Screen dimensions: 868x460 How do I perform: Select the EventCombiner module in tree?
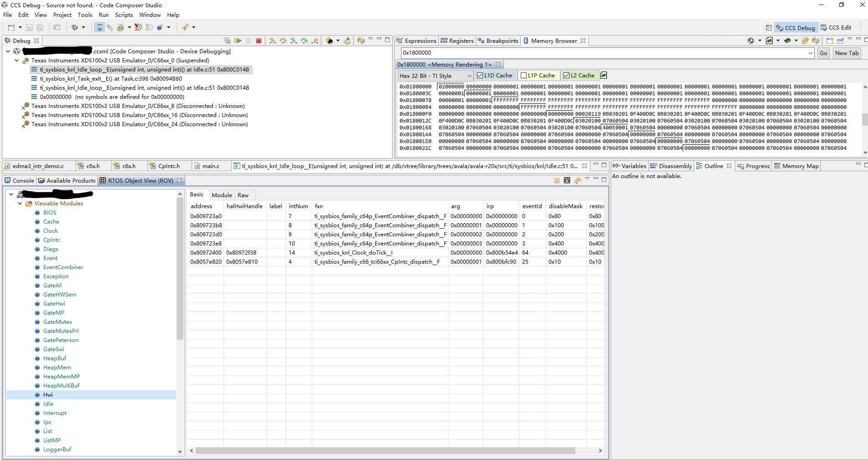point(63,267)
